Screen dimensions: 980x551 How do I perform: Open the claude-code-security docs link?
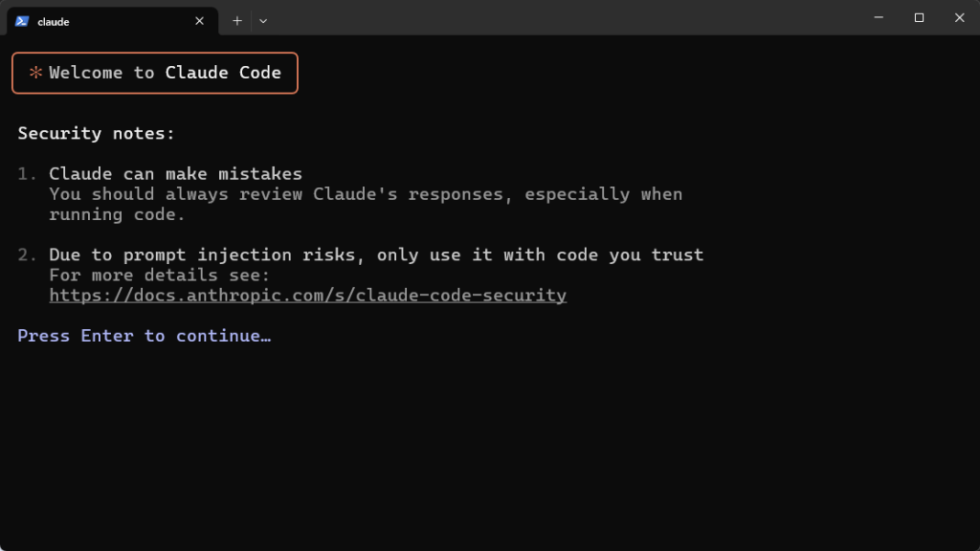pyautogui.click(x=307, y=296)
